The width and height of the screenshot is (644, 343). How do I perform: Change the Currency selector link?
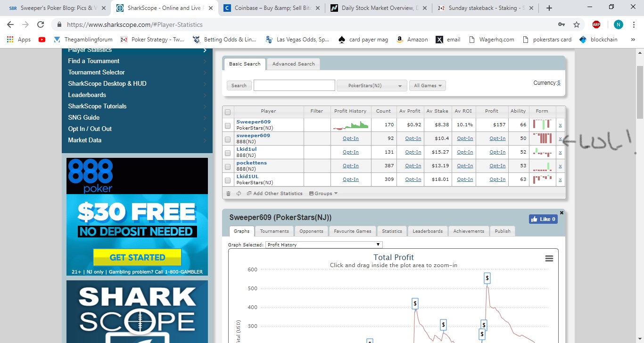point(559,83)
